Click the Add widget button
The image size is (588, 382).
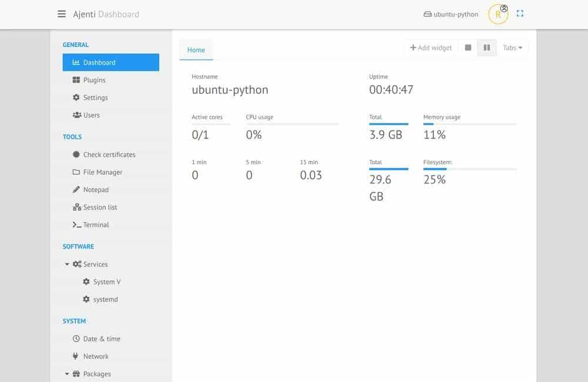pos(431,48)
